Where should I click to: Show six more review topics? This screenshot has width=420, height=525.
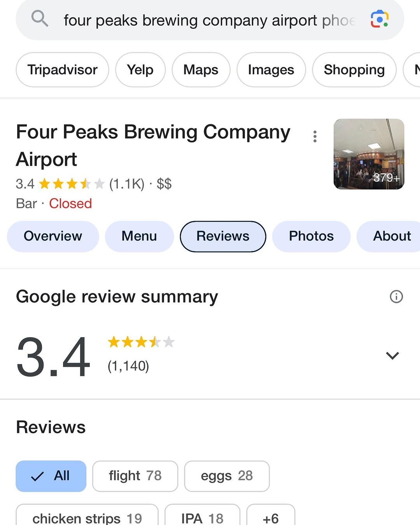(x=271, y=517)
